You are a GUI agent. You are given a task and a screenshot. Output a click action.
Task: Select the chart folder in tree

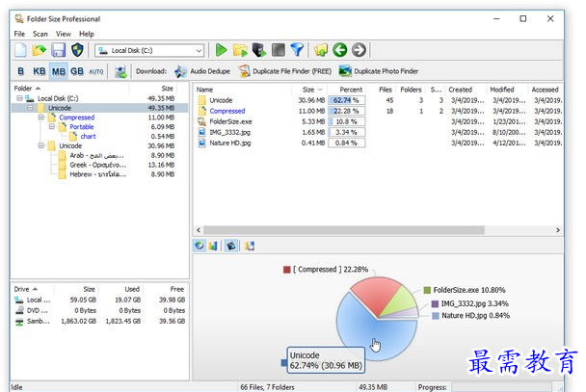click(x=88, y=136)
